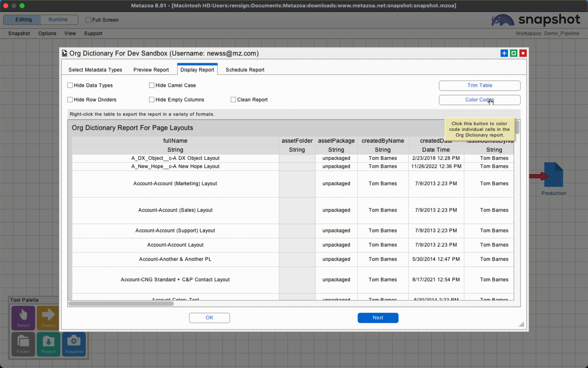This screenshot has height=368, width=588.
Task: Click the macOS green zoom window button
Action: coord(22,6)
